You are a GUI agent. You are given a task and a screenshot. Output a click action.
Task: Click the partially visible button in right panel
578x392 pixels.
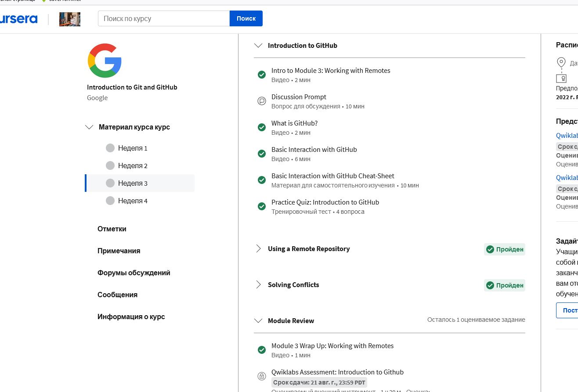567,310
